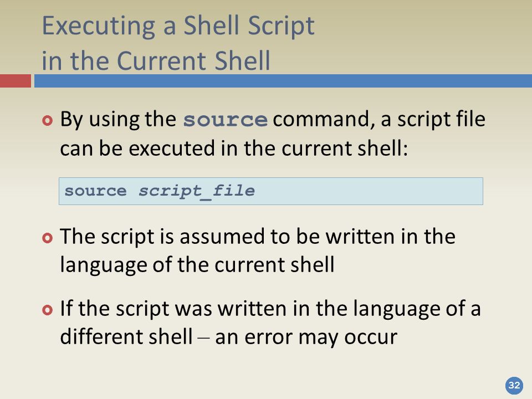Click the phrase 'an error may occur'

click(x=306, y=337)
